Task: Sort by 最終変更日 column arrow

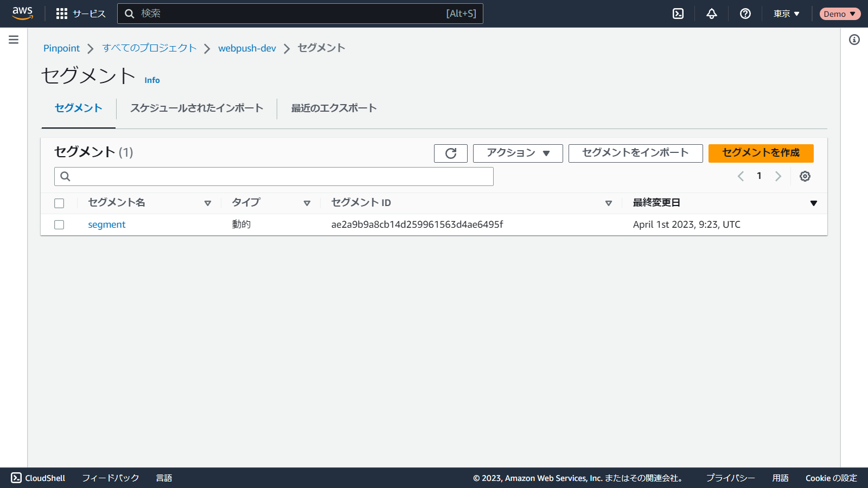Action: [x=813, y=203]
